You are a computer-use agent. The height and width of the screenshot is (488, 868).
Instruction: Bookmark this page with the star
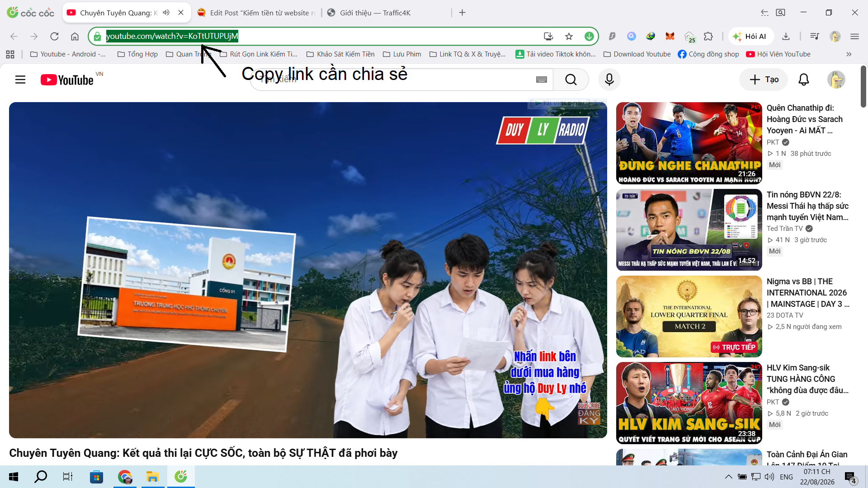coord(569,36)
